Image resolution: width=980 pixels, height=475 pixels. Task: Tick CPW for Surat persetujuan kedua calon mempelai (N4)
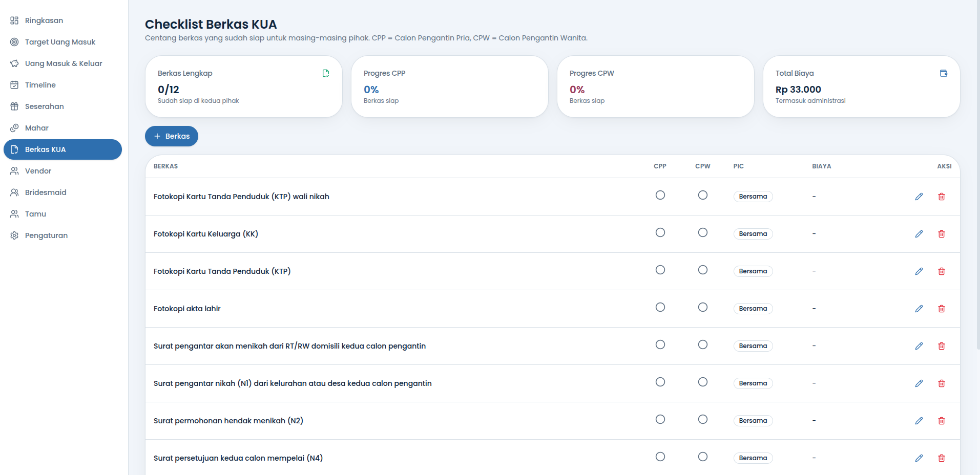click(x=703, y=457)
